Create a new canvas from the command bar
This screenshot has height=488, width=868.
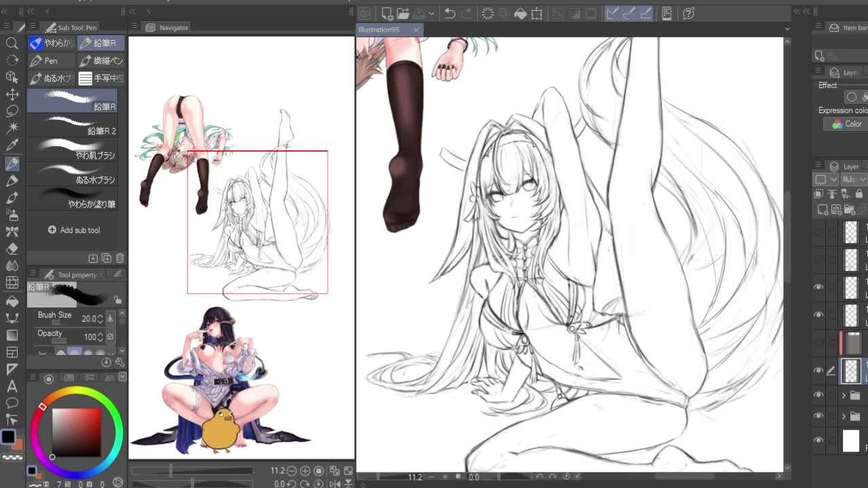tap(387, 14)
